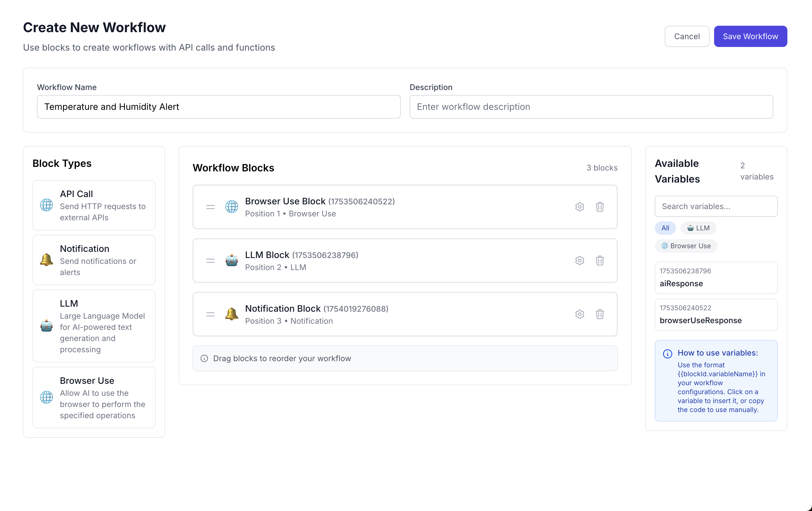Add an API Call block
812x511 pixels.
click(94, 205)
